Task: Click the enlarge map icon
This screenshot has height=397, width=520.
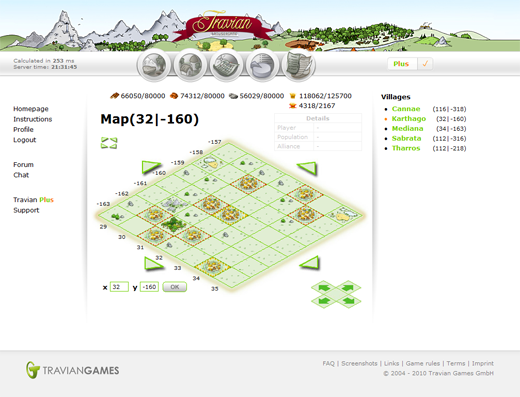Action: [109, 143]
